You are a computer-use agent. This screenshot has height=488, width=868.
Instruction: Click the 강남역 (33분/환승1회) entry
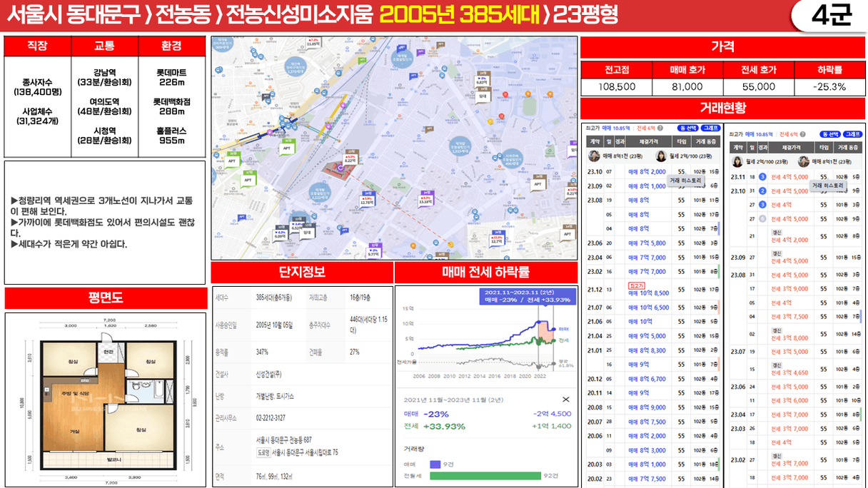click(105, 77)
